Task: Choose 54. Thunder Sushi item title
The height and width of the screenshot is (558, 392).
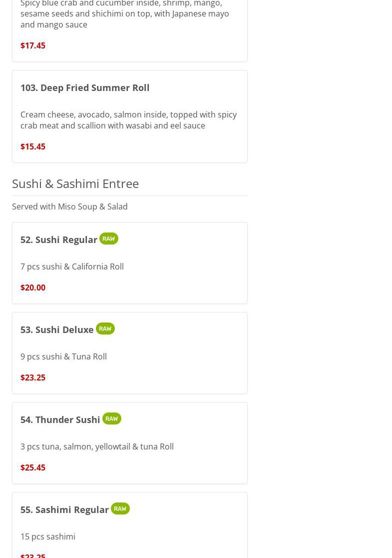Action: pos(60,419)
